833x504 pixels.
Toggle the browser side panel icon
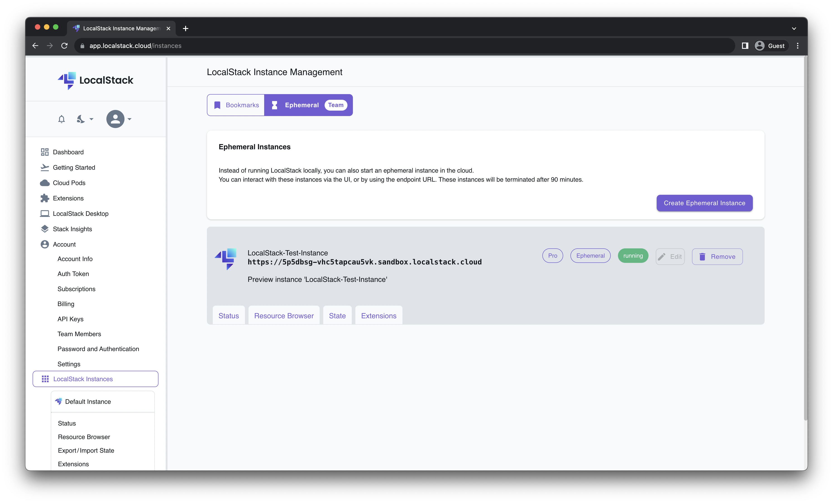tap(745, 46)
